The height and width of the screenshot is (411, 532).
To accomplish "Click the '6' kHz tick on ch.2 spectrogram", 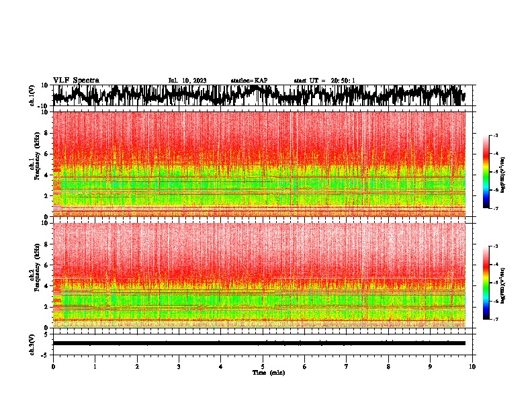I will click(47, 265).
